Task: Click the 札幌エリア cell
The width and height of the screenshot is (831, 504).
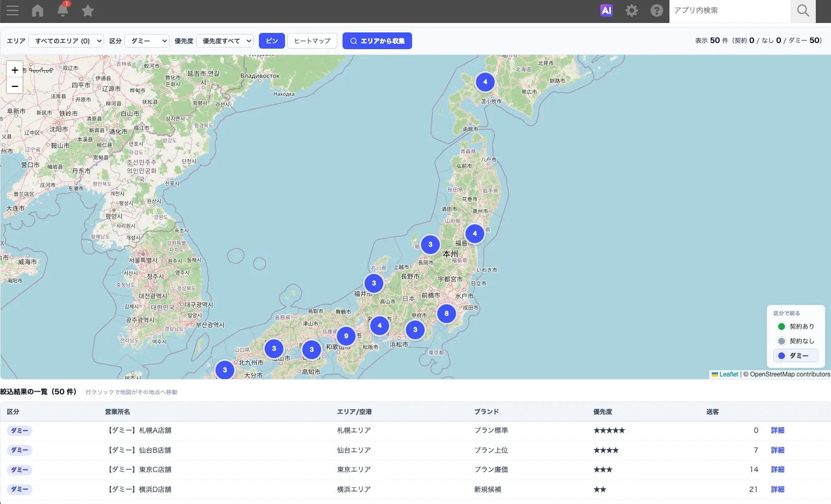Action: coord(354,430)
